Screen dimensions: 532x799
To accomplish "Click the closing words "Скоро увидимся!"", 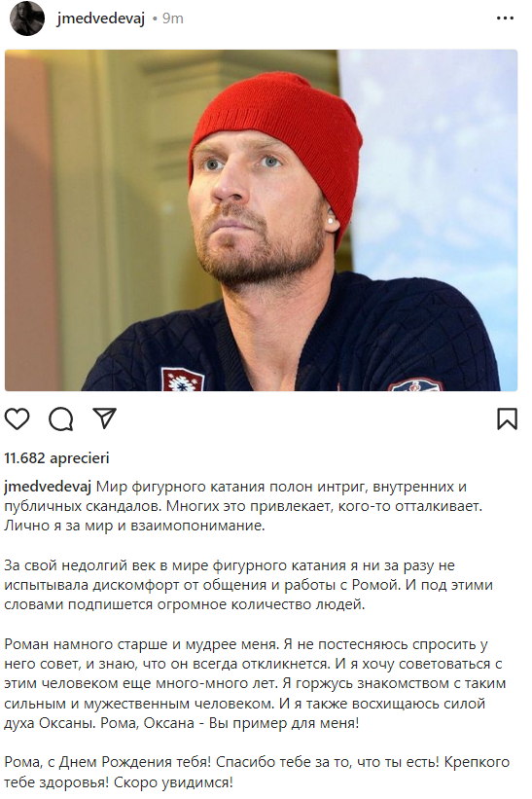I will coord(173,782).
